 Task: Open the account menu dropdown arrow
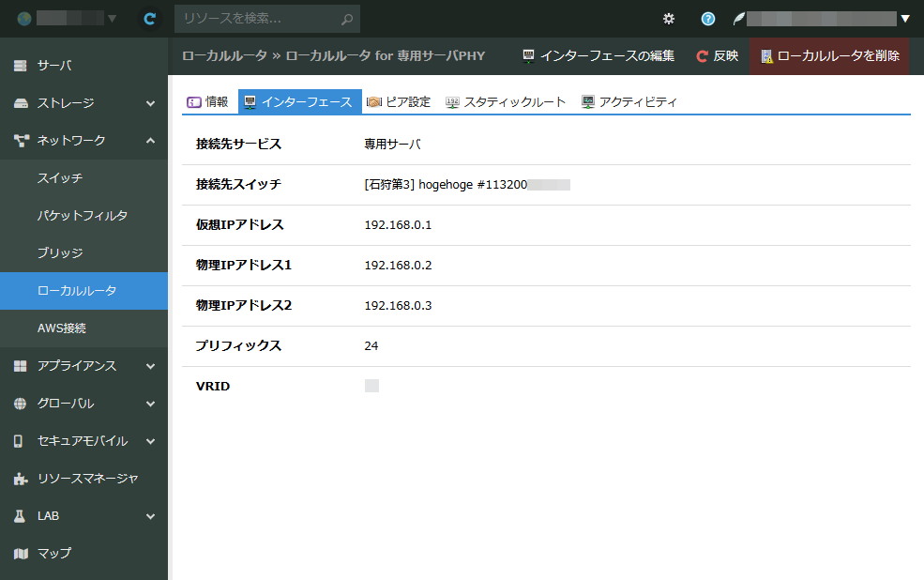(x=906, y=19)
